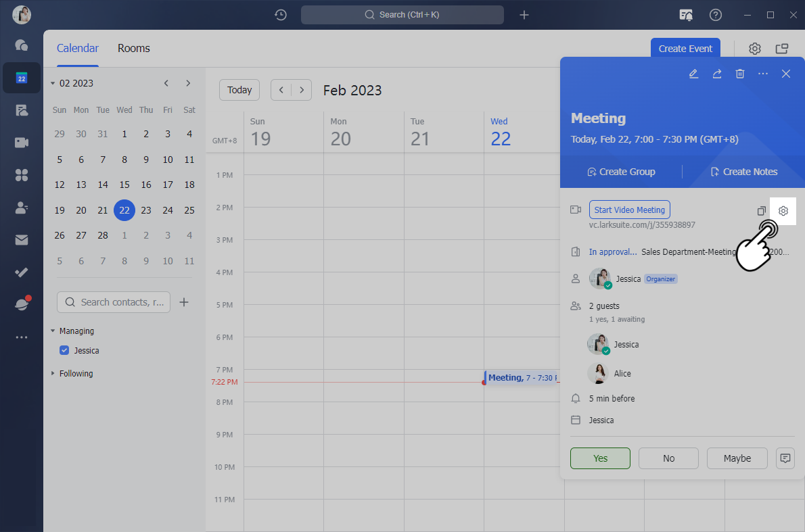Toggle Jessica calendar checkbox
Screen dimensions: 805x532
64,350
